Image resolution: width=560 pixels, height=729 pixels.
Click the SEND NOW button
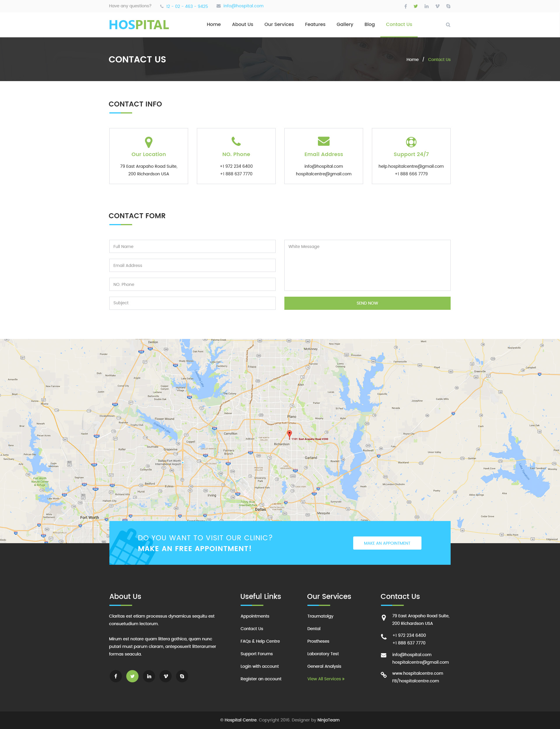coord(367,303)
